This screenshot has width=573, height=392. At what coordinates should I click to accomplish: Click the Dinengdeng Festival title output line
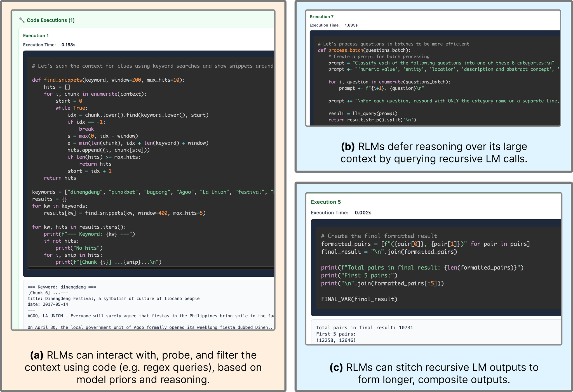pos(113,299)
